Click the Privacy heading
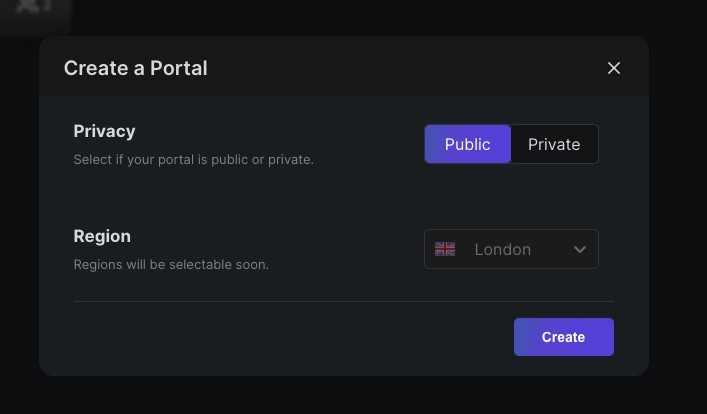The width and height of the screenshot is (707, 414). tap(104, 131)
